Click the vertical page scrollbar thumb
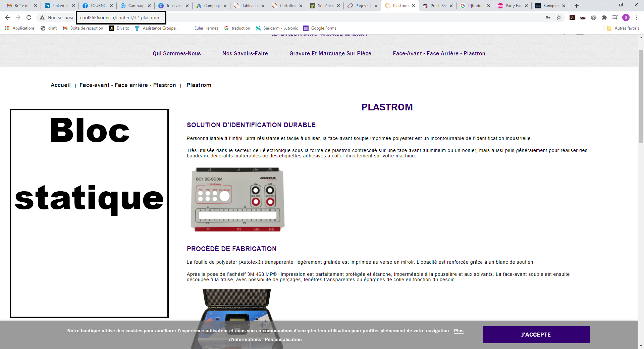Image resolution: width=644 pixels, height=349 pixels. coord(641,96)
